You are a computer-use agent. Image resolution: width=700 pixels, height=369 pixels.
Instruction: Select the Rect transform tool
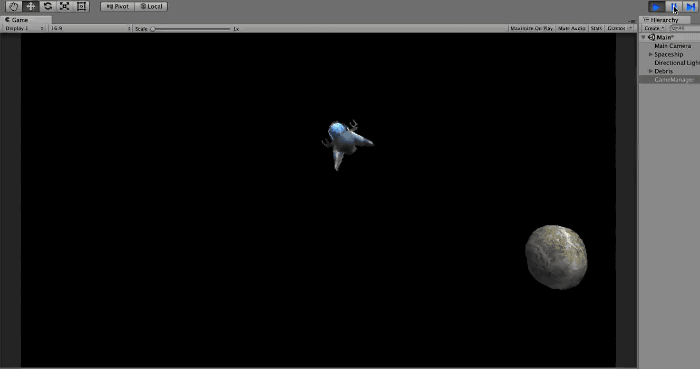81,6
